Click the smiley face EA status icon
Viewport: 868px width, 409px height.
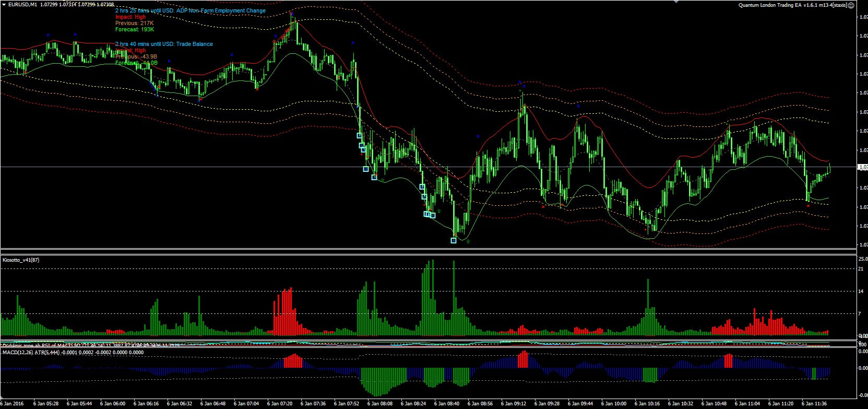[x=851, y=5]
